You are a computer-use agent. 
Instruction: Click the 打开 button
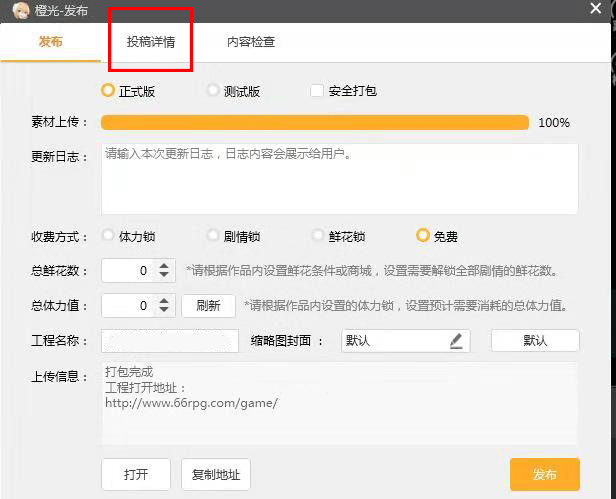136,474
